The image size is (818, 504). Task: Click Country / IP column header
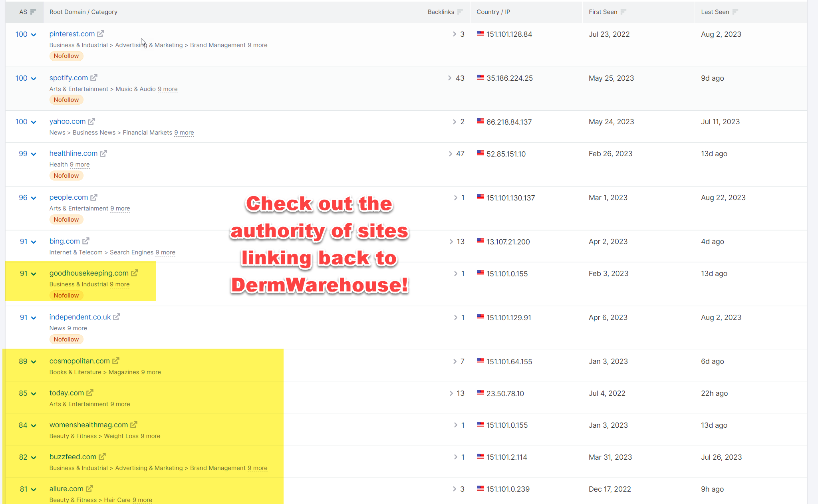[x=493, y=12]
